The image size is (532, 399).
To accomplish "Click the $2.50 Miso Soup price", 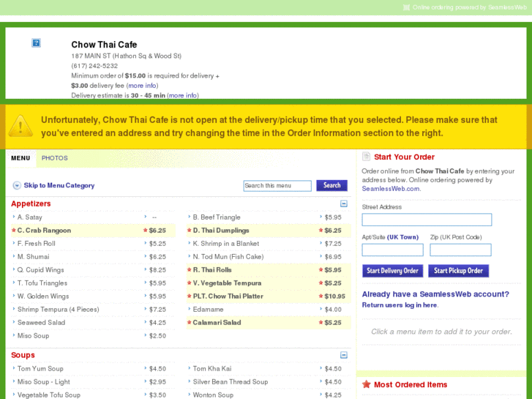I will pos(157,336).
